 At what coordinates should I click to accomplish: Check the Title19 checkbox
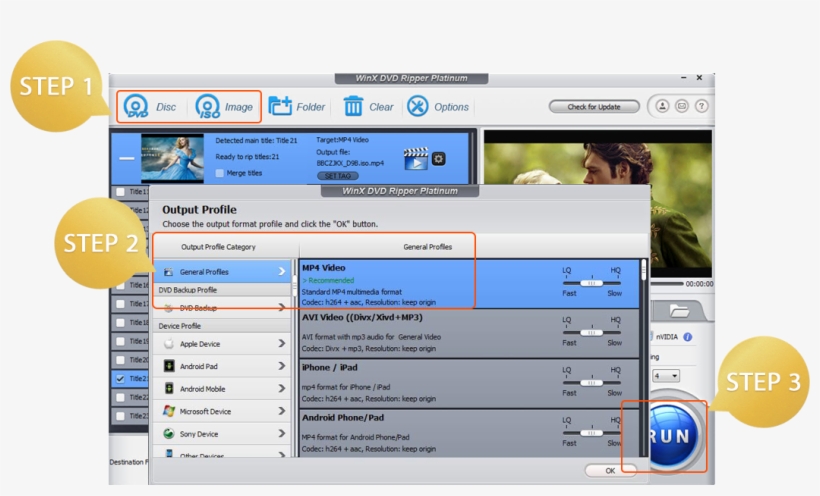[x=120, y=342]
